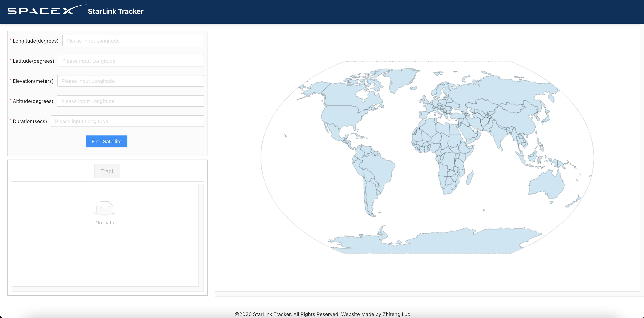
Task: Click into the Elevation(meters) field
Action: pos(130,81)
